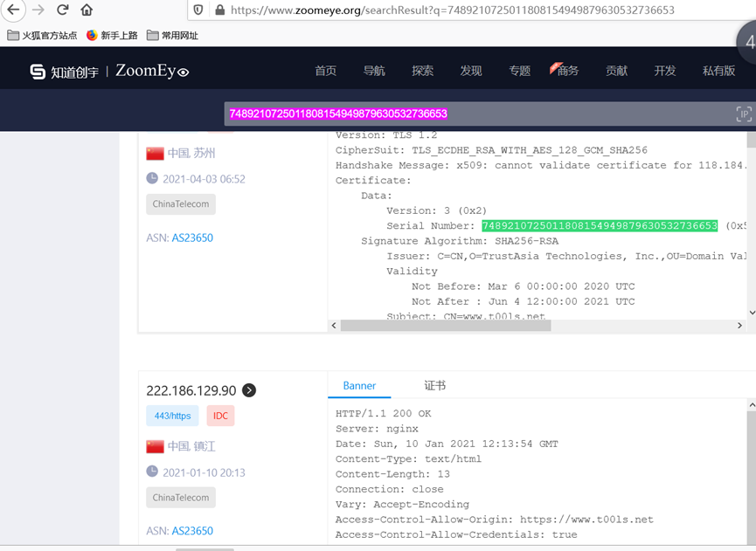The image size is (756, 551).
Task: Click the padlock site security icon
Action: pos(219,10)
